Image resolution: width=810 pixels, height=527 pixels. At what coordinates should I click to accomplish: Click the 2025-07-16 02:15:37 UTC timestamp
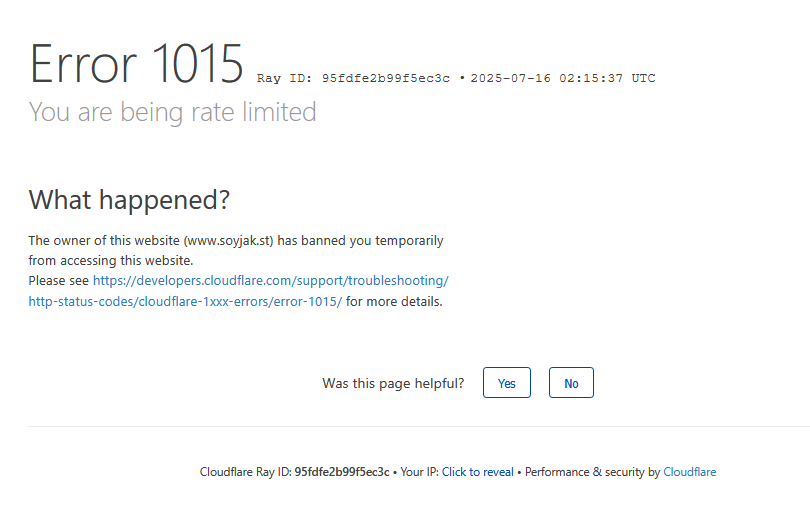(x=562, y=78)
